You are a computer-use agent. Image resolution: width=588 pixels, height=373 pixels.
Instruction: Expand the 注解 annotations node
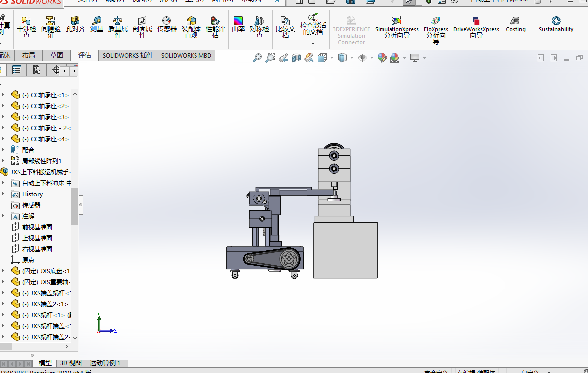(4, 216)
